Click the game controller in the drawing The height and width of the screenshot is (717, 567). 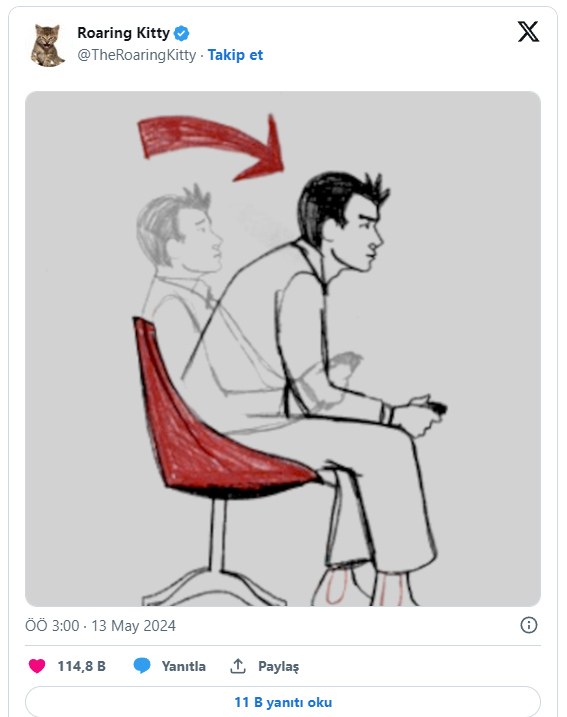pyautogui.click(x=435, y=407)
